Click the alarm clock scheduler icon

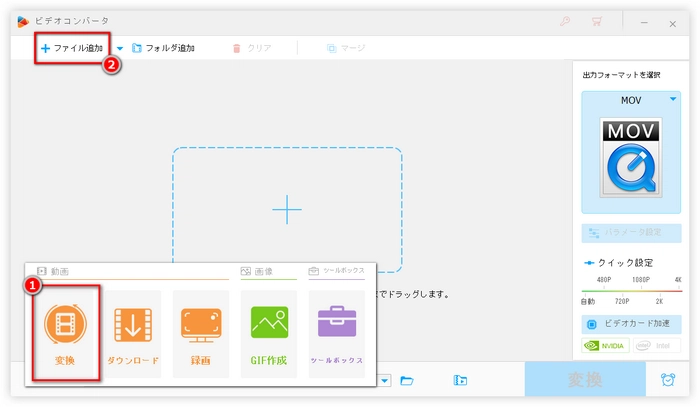667,380
